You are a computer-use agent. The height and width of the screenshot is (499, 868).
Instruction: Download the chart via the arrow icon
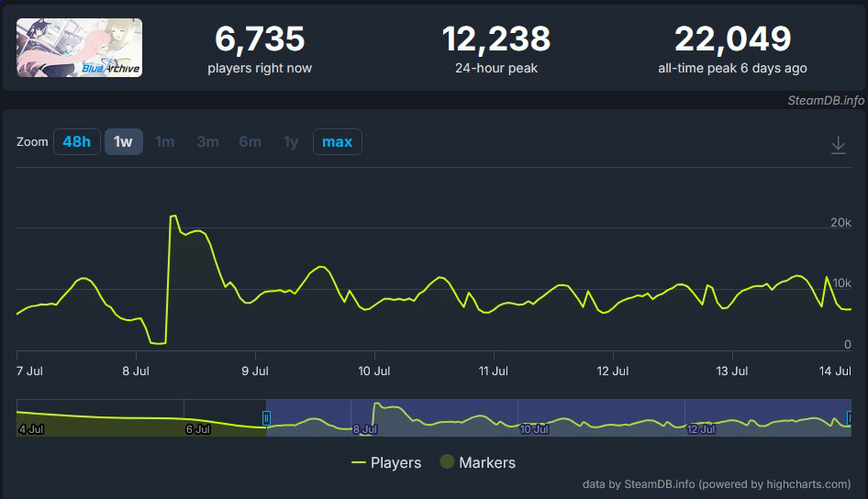(x=838, y=145)
